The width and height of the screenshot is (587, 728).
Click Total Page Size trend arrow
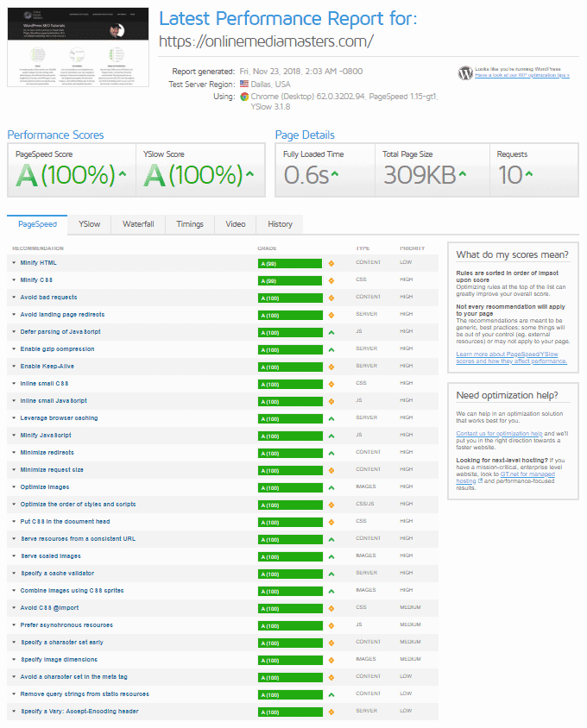click(463, 174)
